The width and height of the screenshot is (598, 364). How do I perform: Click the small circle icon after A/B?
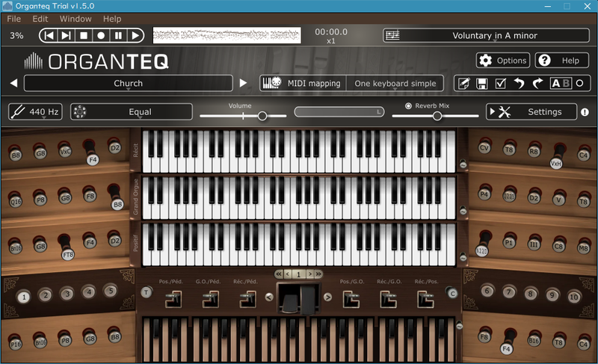click(580, 83)
